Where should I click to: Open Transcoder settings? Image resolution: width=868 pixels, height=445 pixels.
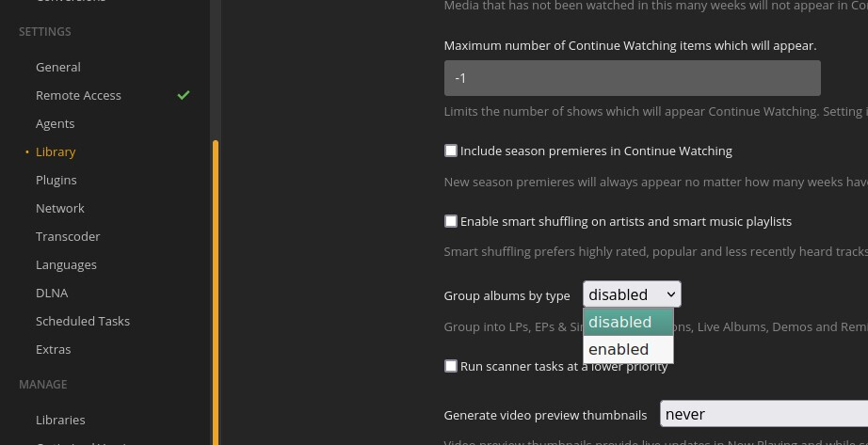pyautogui.click(x=68, y=236)
